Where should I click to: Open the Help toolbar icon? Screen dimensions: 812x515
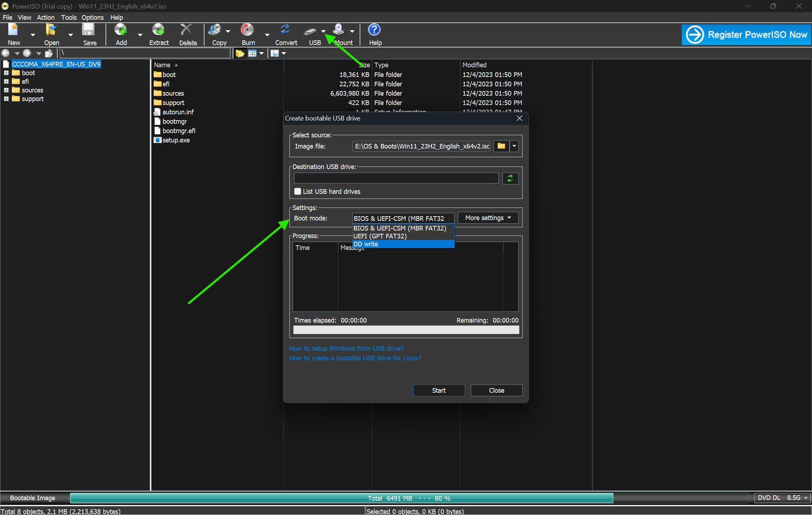[374, 31]
